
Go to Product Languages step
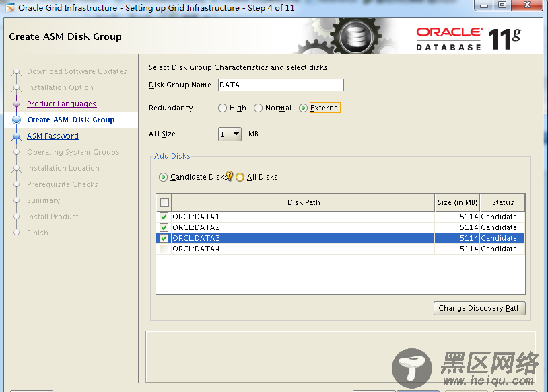click(61, 104)
